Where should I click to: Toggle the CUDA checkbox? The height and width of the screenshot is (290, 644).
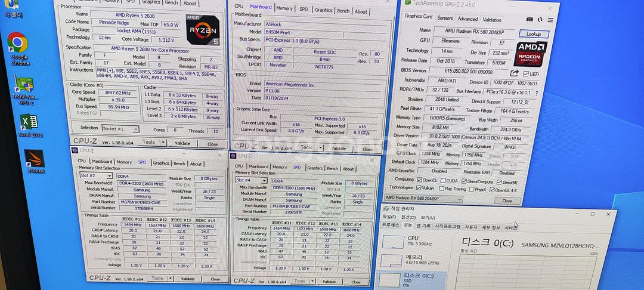443,180
